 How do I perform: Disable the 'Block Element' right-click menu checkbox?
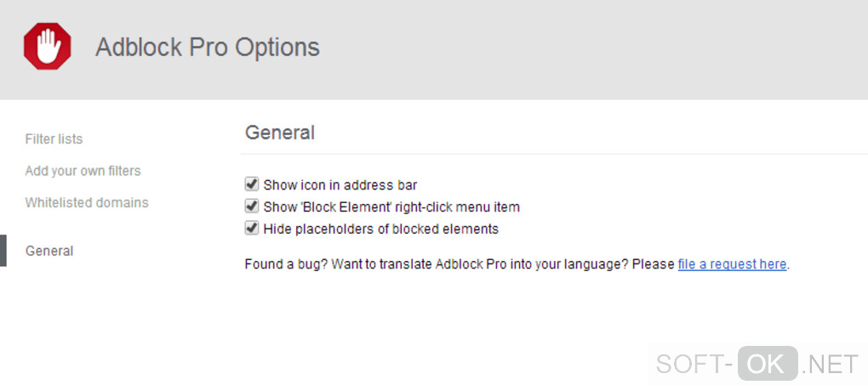pos(251,206)
